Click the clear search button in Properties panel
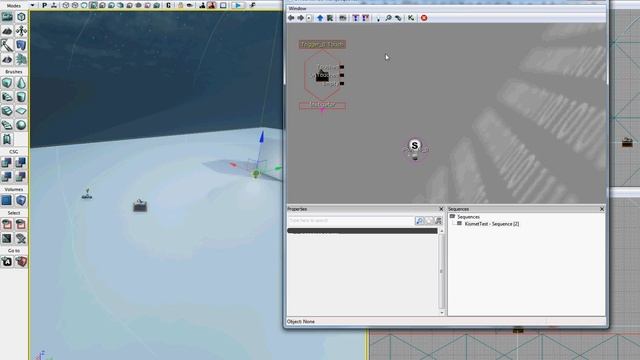This screenshot has height=360, width=640. pos(429,220)
